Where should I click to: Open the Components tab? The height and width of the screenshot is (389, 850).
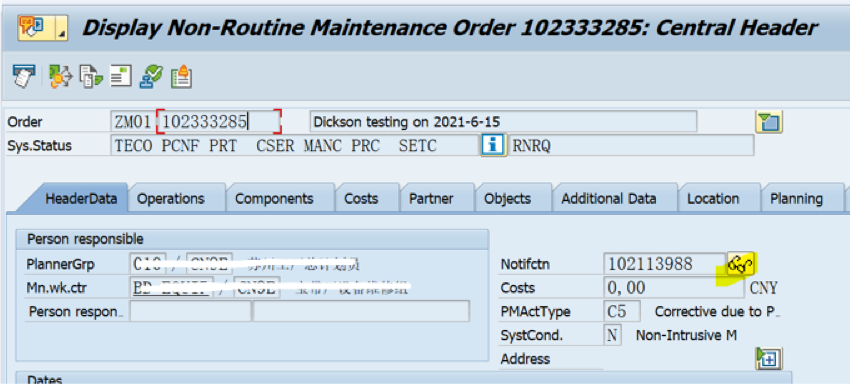pos(274,199)
